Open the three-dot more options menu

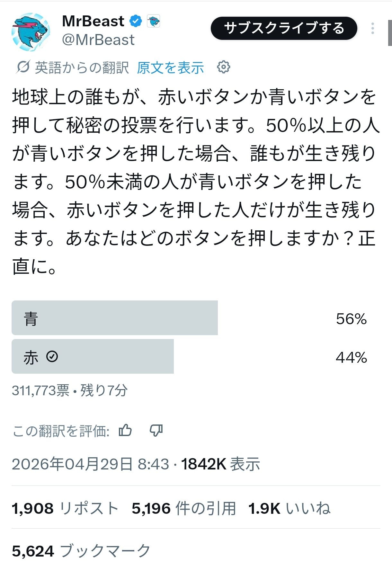[x=372, y=29]
